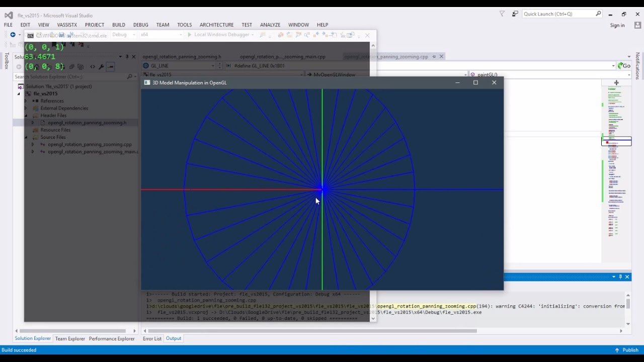Click the Navigate Backward arrow icon
Image resolution: width=644 pixels, height=362 pixels.
pos(13,35)
